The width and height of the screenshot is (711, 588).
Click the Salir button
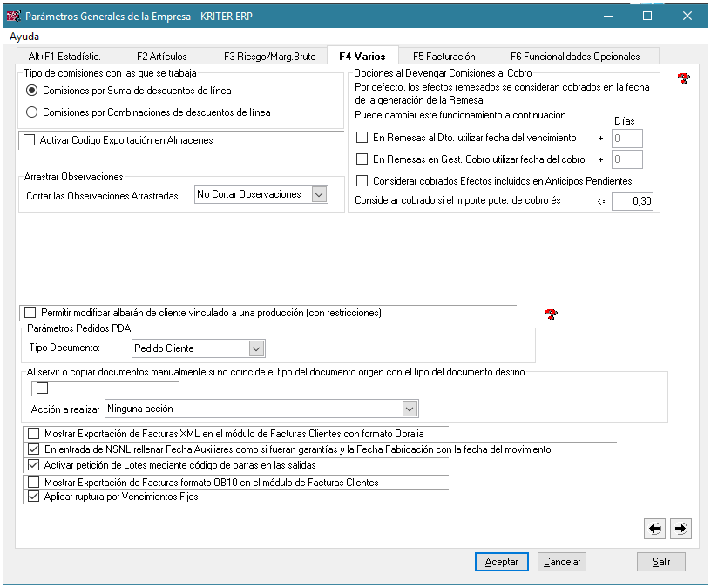pos(661,562)
